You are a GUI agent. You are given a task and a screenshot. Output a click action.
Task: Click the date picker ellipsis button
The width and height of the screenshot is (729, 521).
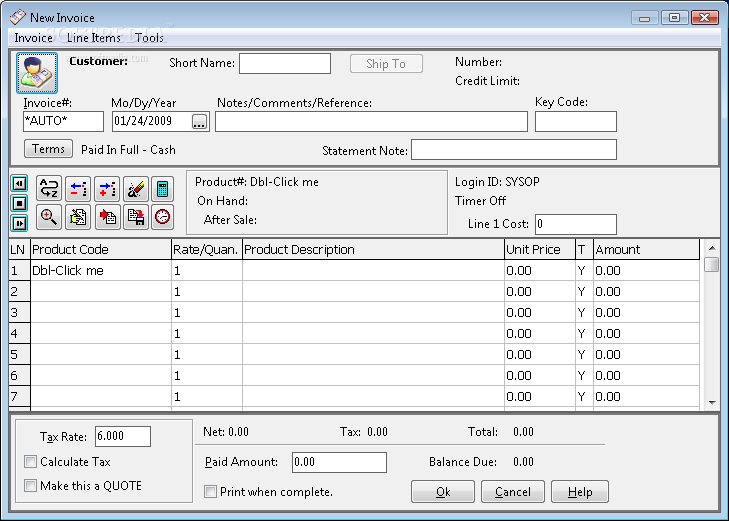coord(199,122)
